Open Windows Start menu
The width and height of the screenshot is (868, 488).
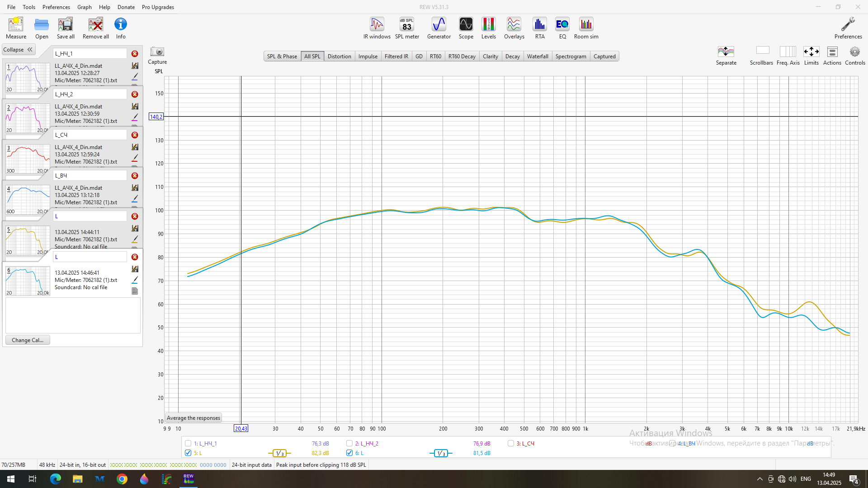pyautogui.click(x=11, y=479)
